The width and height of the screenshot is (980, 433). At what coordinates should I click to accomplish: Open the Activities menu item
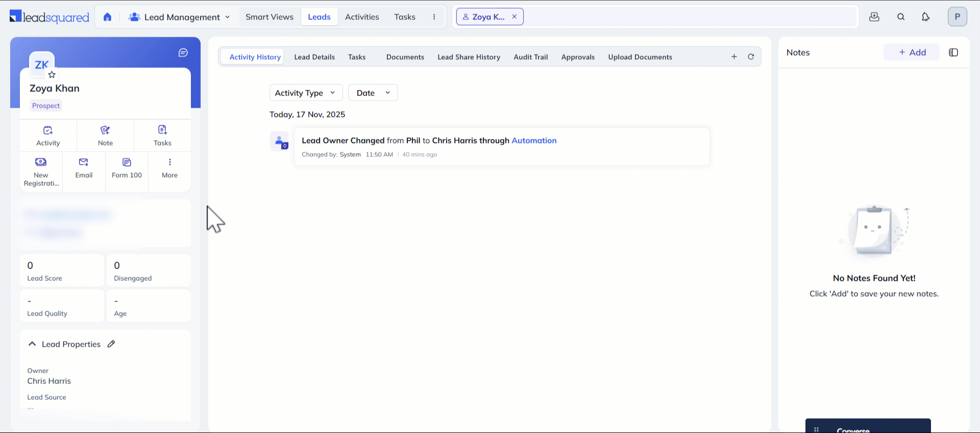[362, 17]
